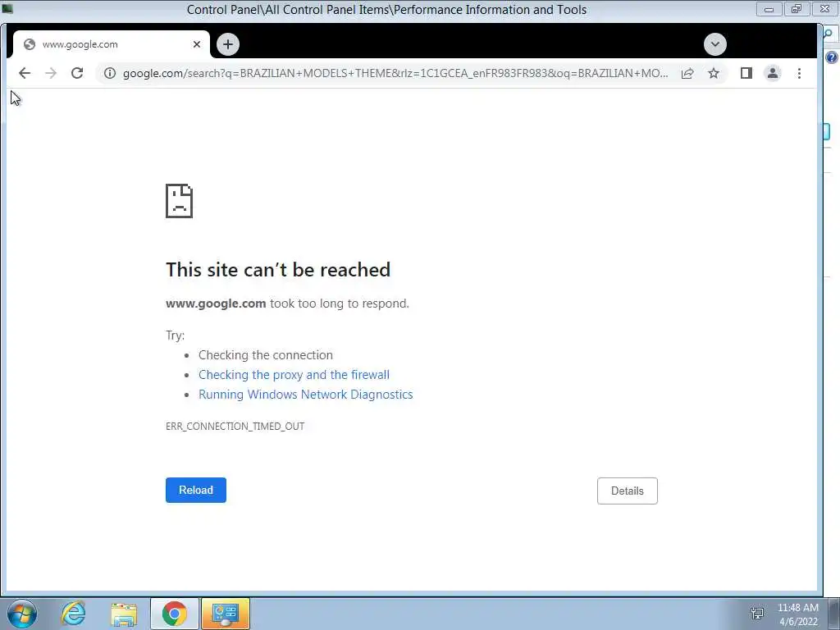Share this page icon in address bar
The width and height of the screenshot is (840, 630).
(x=687, y=73)
